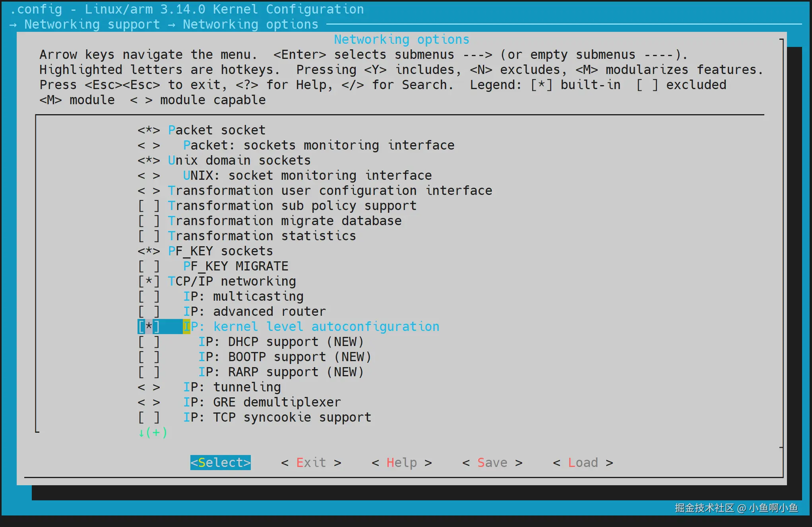Select Transformation user configuration interface entry
The width and height of the screenshot is (812, 527).
click(x=330, y=191)
